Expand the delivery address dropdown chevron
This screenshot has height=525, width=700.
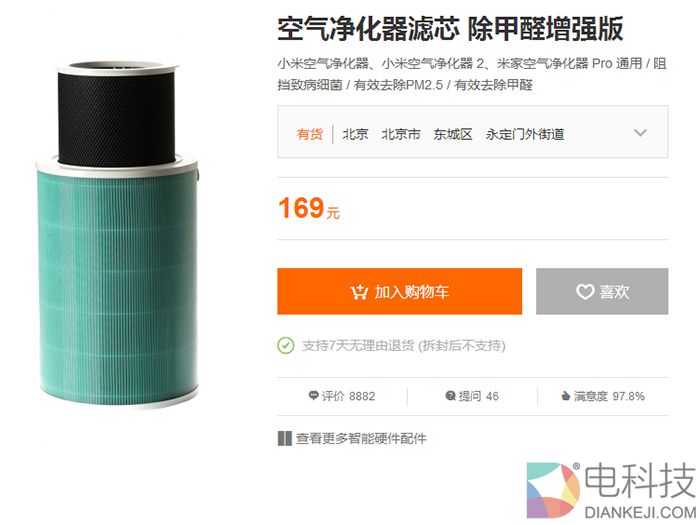click(x=640, y=133)
